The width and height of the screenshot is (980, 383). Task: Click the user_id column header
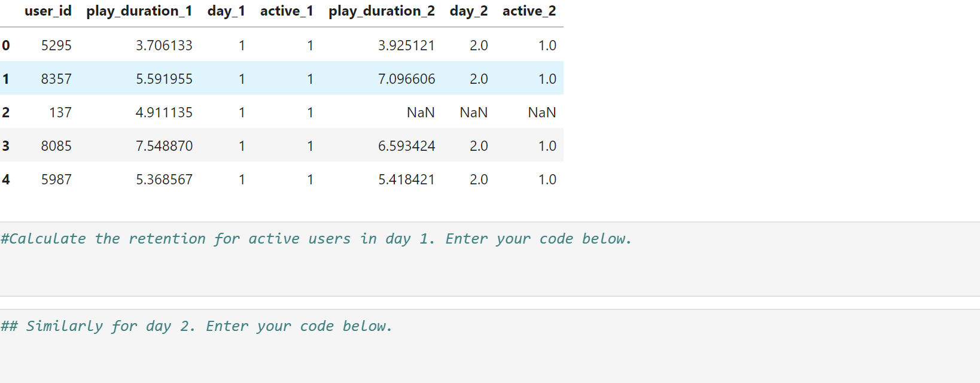(48, 11)
